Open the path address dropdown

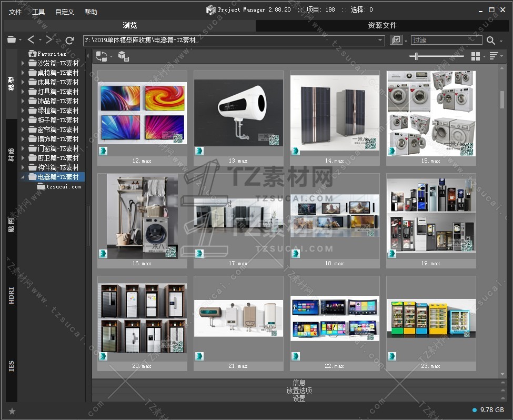(380, 40)
